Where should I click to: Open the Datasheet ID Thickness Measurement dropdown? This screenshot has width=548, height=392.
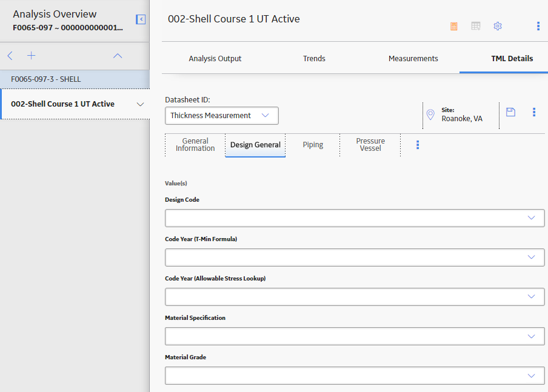tap(222, 116)
